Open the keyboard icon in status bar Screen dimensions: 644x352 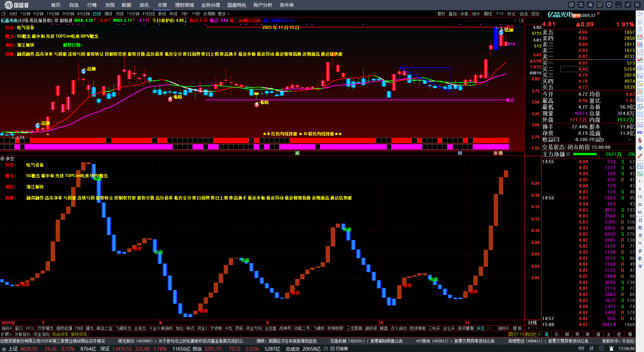coord(581,349)
